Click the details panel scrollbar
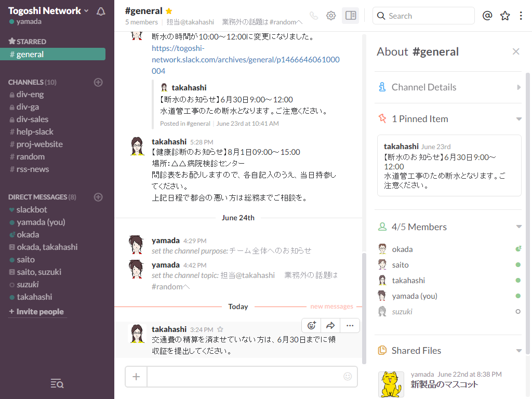Image resolution: width=532 pixels, height=399 pixels. pyautogui.click(x=528, y=214)
